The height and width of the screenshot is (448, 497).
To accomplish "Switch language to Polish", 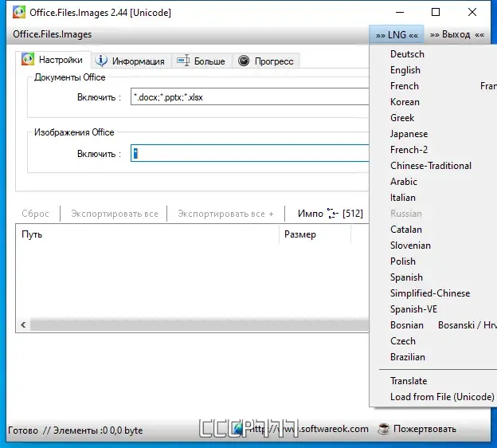I will (x=403, y=261).
